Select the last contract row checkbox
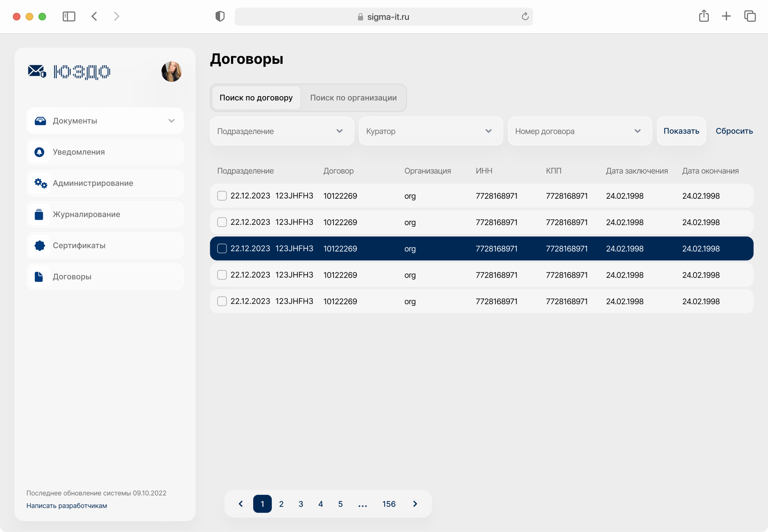 [x=222, y=301]
